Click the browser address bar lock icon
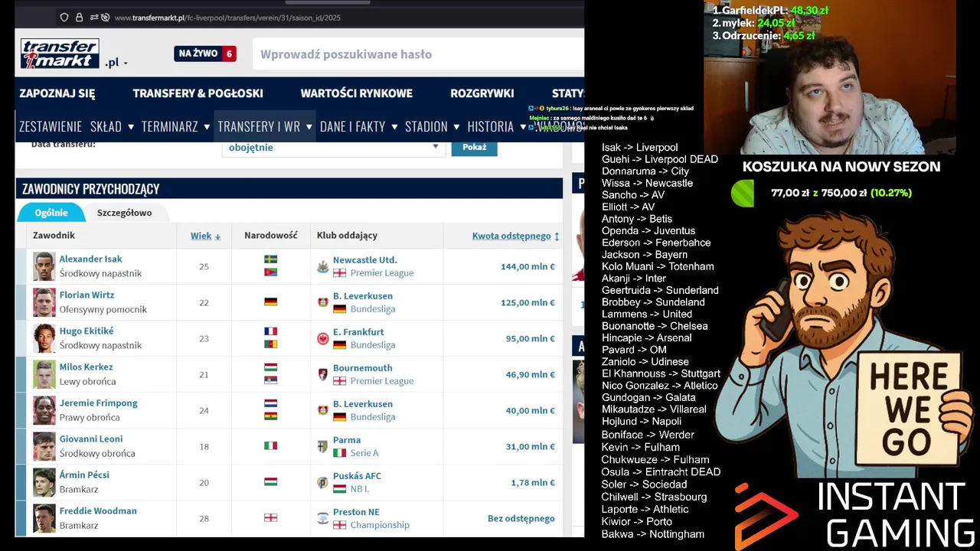The height and width of the screenshot is (551, 980). [79, 18]
